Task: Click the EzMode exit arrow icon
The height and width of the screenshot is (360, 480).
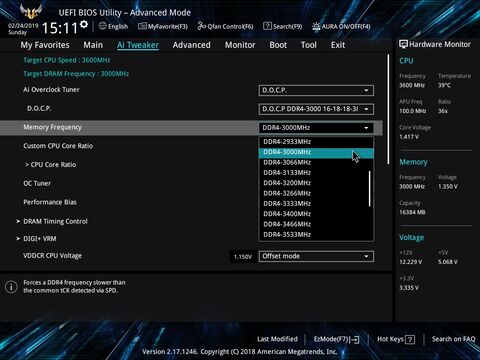Action: click(355, 340)
